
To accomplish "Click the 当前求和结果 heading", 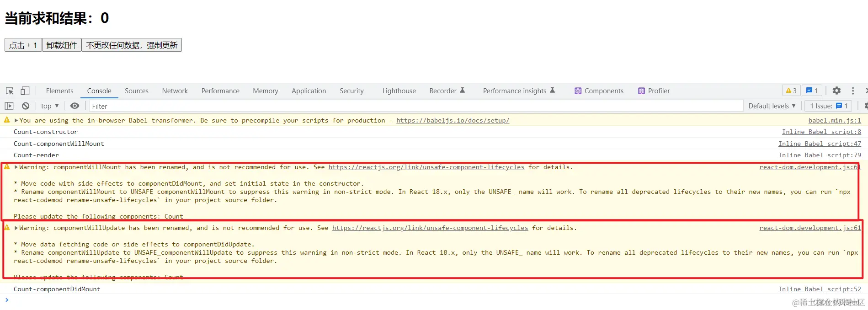I will point(57,18).
